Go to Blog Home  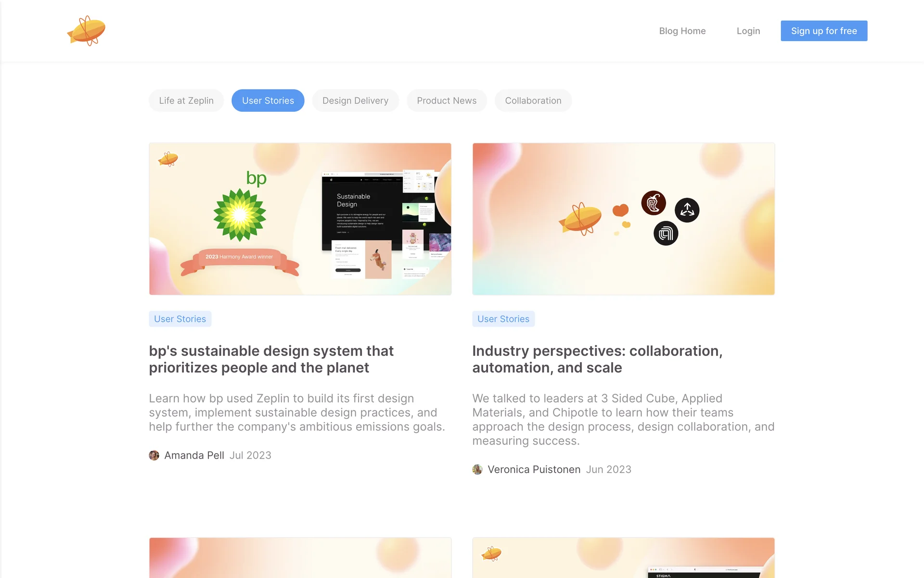pos(682,31)
